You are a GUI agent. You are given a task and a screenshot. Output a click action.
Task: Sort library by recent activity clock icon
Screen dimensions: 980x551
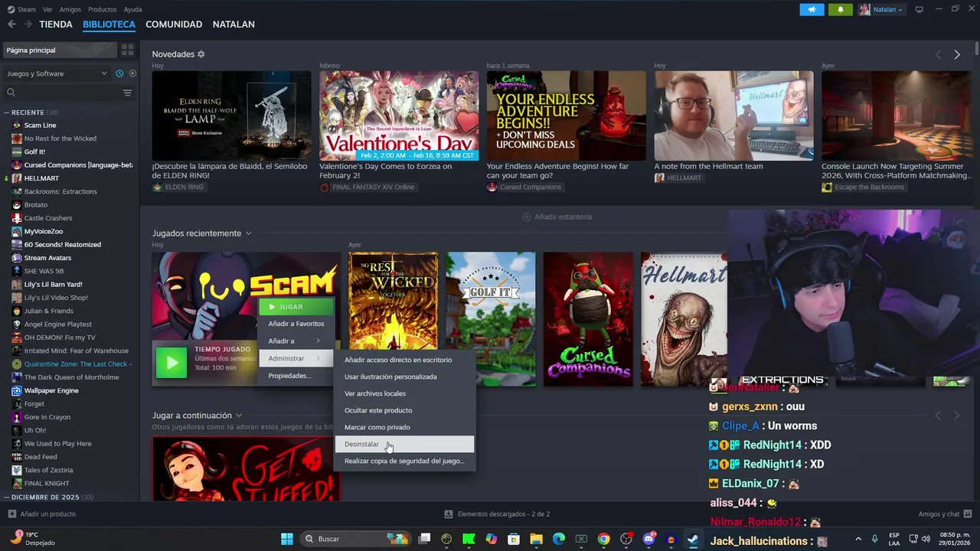(x=119, y=73)
